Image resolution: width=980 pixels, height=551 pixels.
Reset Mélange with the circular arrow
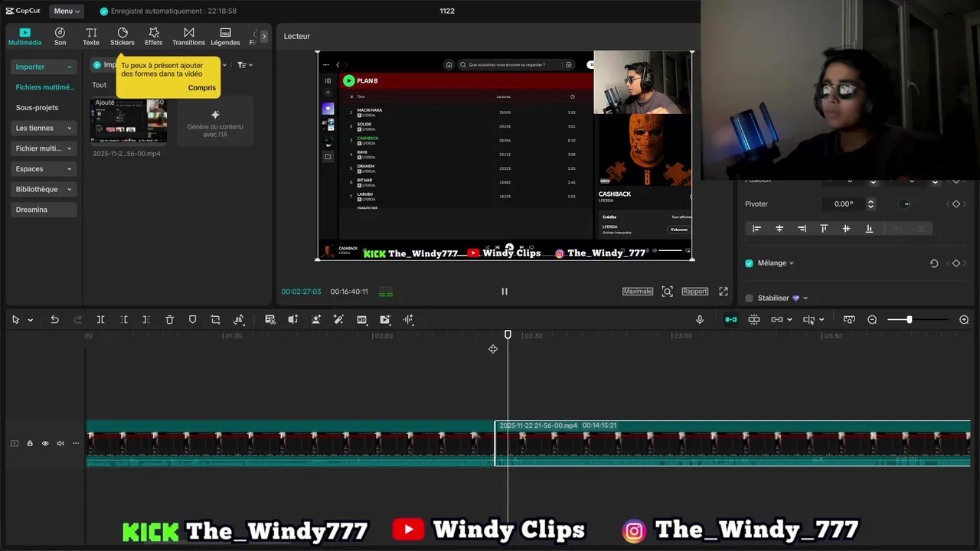click(x=934, y=263)
